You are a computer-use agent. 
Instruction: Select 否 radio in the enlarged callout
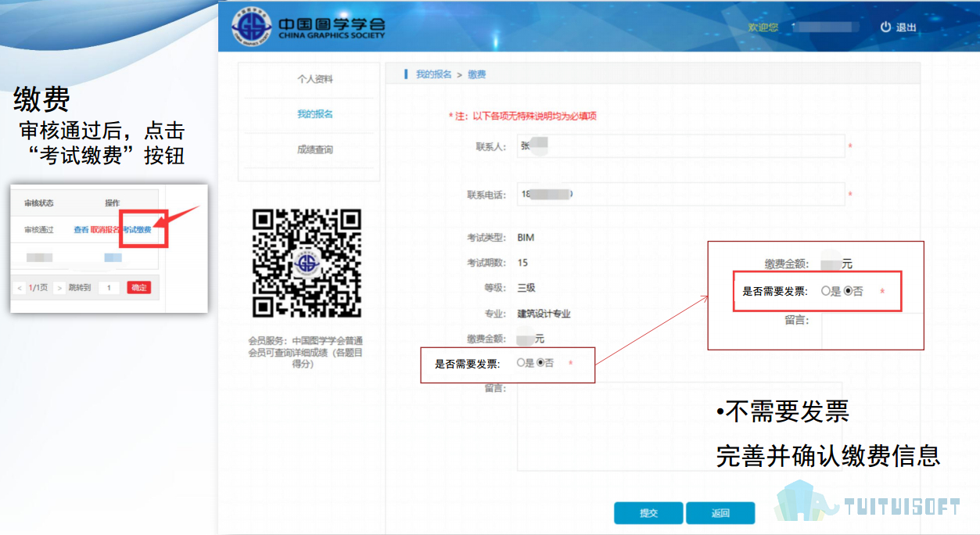(848, 291)
